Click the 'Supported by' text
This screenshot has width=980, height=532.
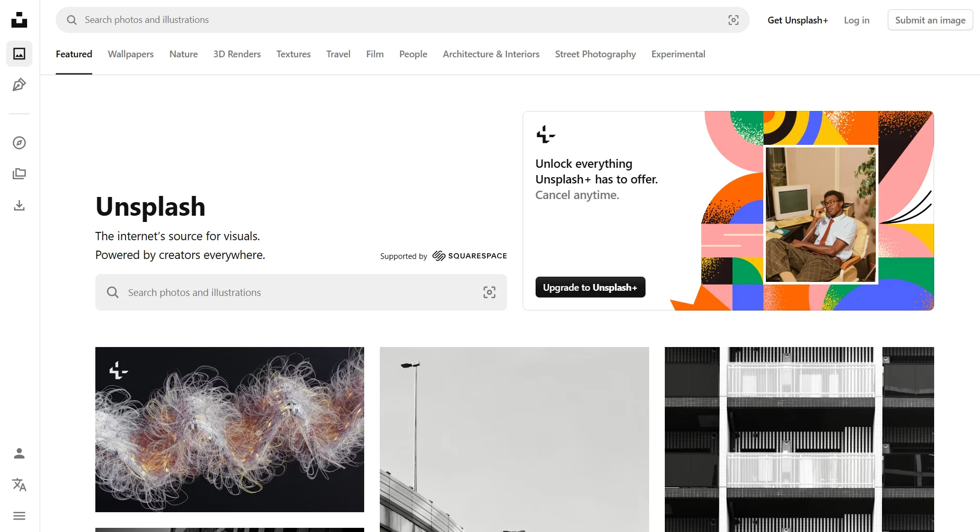(404, 256)
